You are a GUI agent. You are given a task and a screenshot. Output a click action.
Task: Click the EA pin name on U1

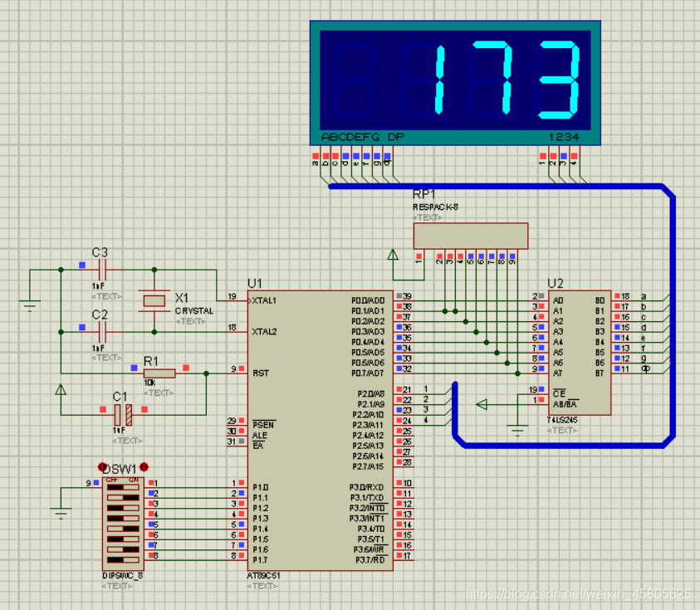click(x=258, y=446)
